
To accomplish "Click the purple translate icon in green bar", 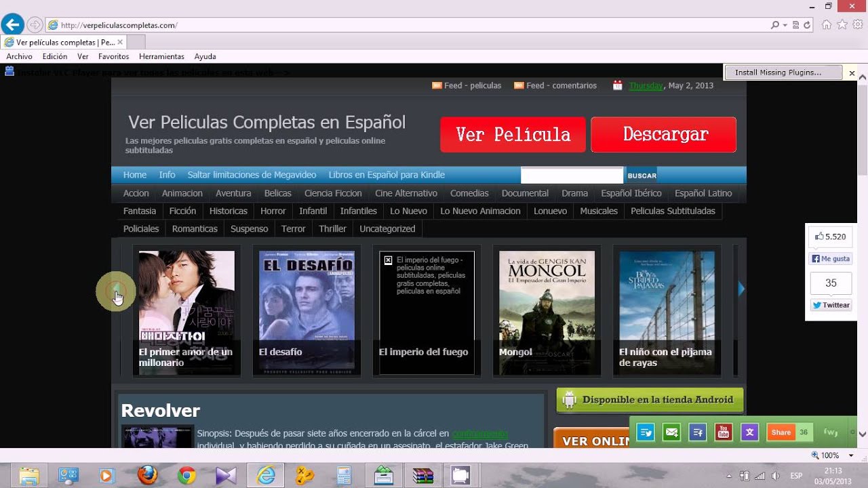I will tap(749, 432).
